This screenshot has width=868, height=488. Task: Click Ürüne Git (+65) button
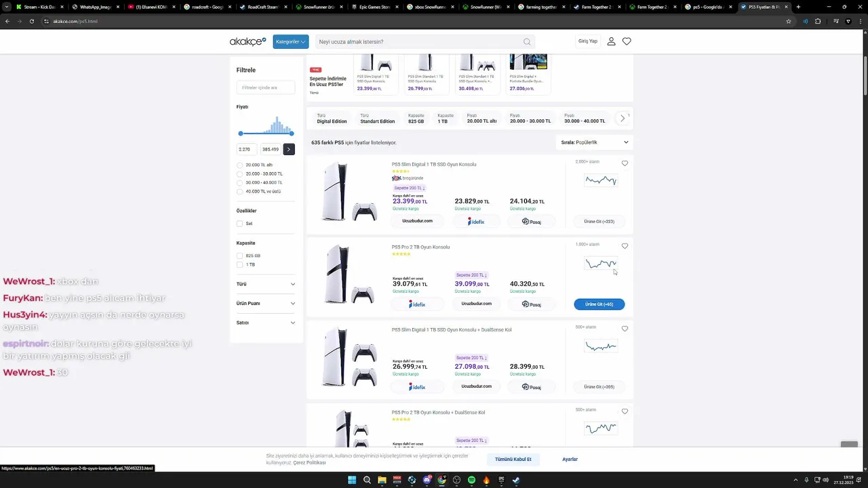599,304
